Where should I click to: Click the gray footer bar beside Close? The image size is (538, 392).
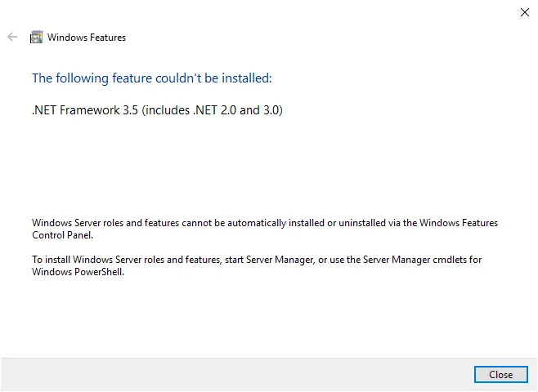pyautogui.click(x=237, y=375)
